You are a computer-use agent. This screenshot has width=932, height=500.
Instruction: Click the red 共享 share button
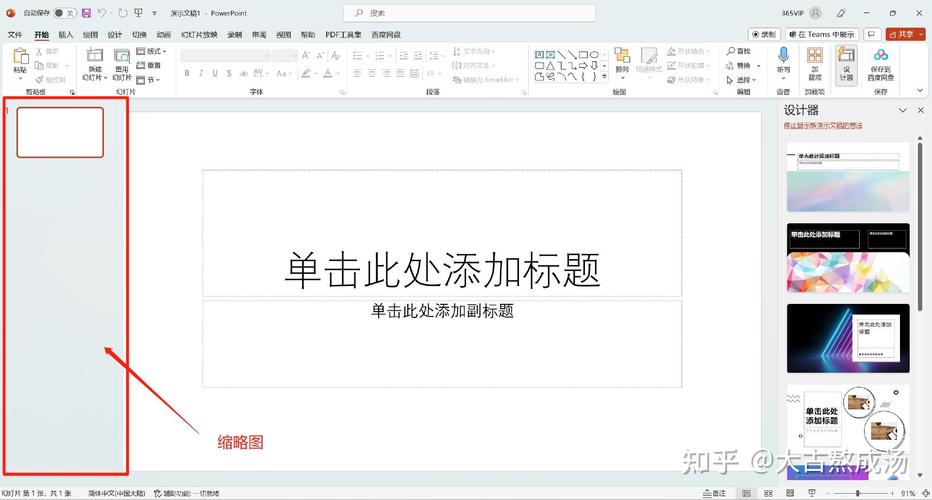click(905, 34)
